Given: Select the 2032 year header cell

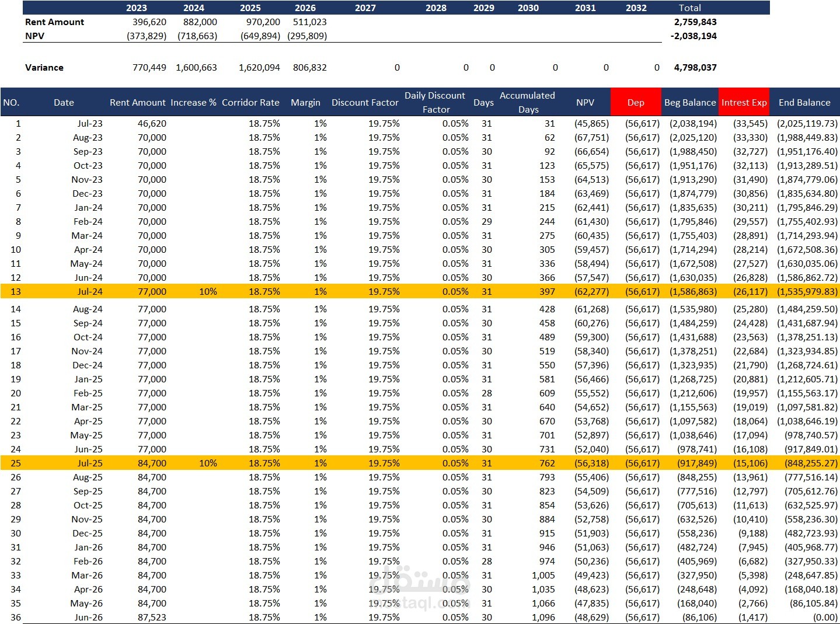Looking at the screenshot, I should (636, 8).
